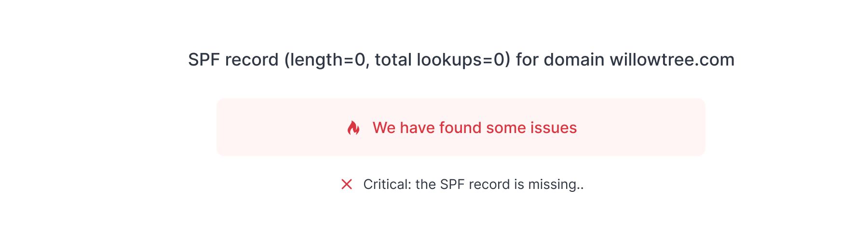Click the words 'for domain' in the heading

[560, 60]
